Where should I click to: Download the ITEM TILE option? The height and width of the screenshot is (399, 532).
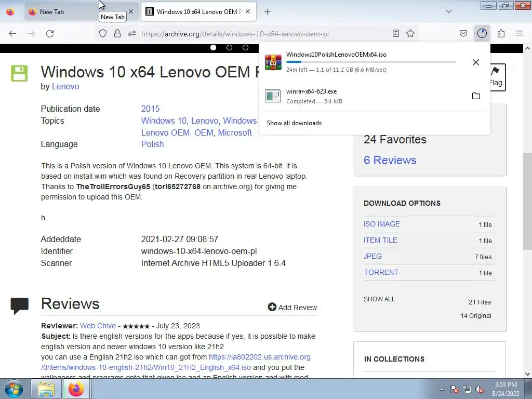click(x=380, y=240)
